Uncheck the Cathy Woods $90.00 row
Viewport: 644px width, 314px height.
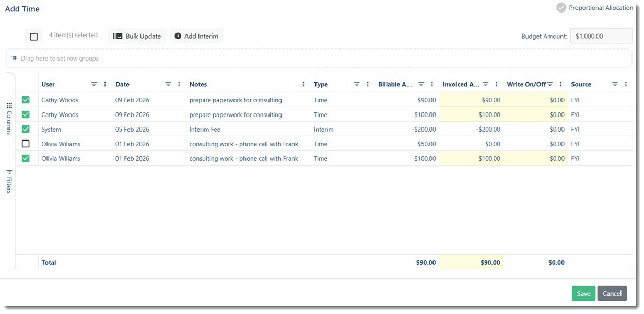[26, 100]
